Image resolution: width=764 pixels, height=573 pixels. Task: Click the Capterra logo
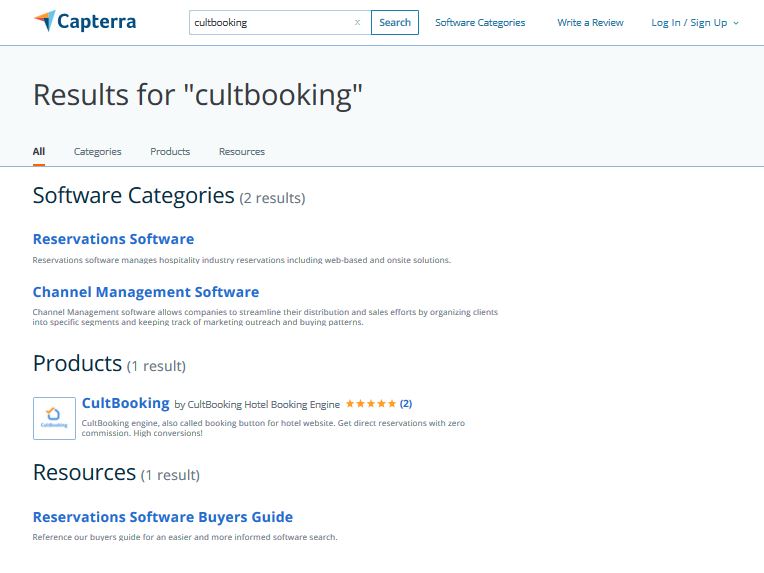pyautogui.click(x=85, y=21)
